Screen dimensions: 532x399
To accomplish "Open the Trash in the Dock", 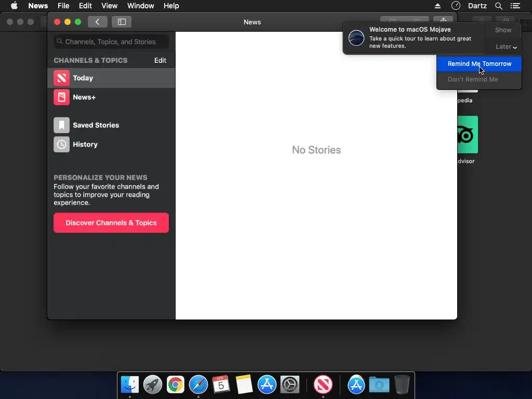I will coord(402,384).
